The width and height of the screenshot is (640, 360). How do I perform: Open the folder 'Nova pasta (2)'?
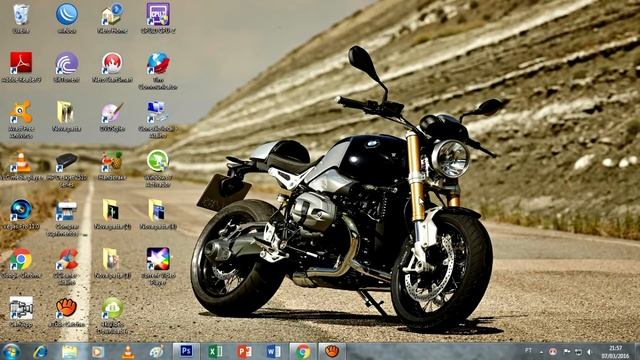112,214
